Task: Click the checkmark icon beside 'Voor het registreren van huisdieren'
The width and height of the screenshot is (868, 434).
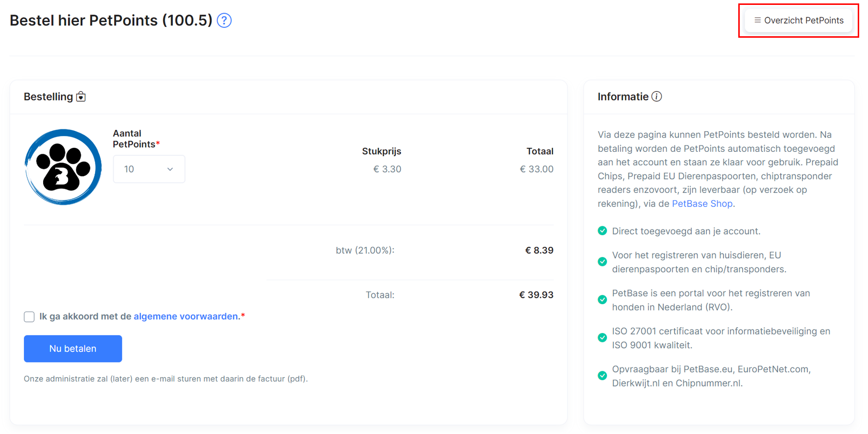Action: coord(603,262)
